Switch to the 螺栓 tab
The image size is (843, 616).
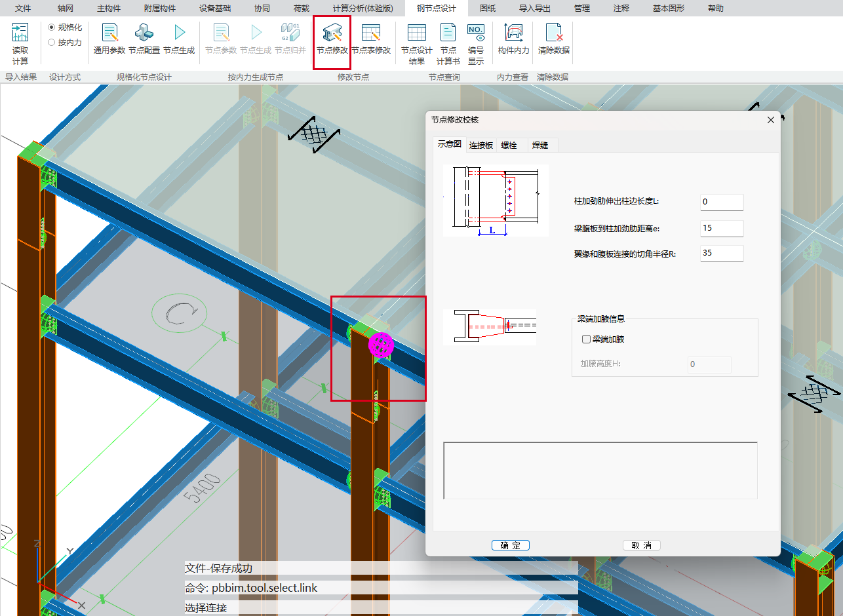coord(509,145)
